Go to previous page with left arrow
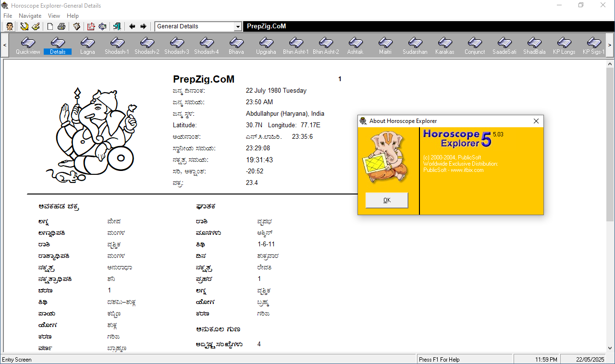The image size is (615, 364). (x=132, y=26)
